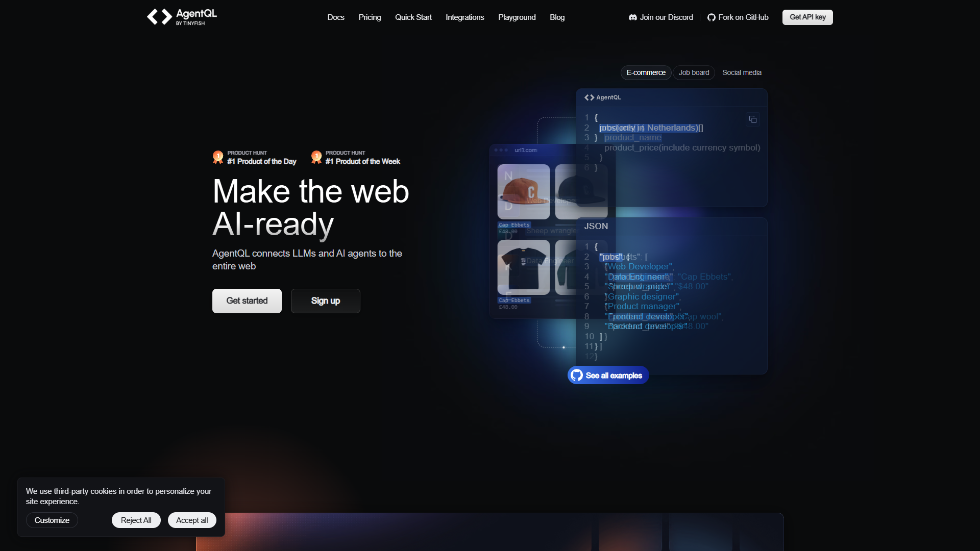980x551 pixels.
Task: Open the Join our Discord link
Action: (x=661, y=17)
